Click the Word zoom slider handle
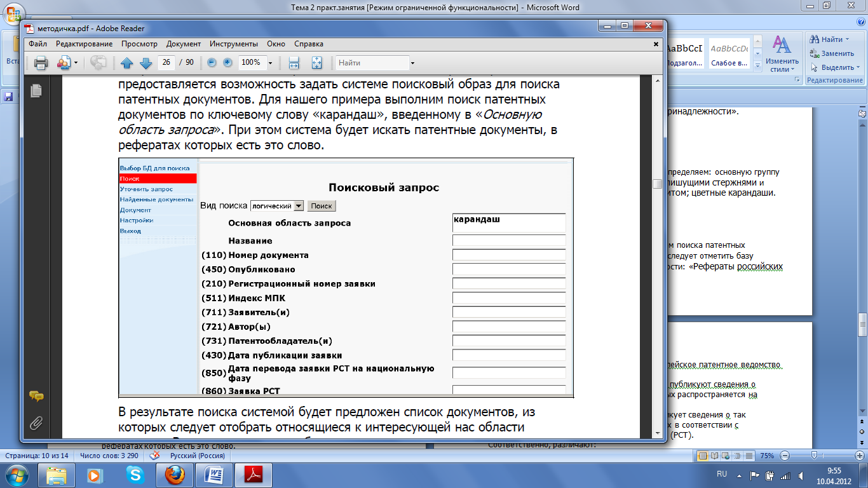The width and height of the screenshot is (868, 488). (813, 456)
